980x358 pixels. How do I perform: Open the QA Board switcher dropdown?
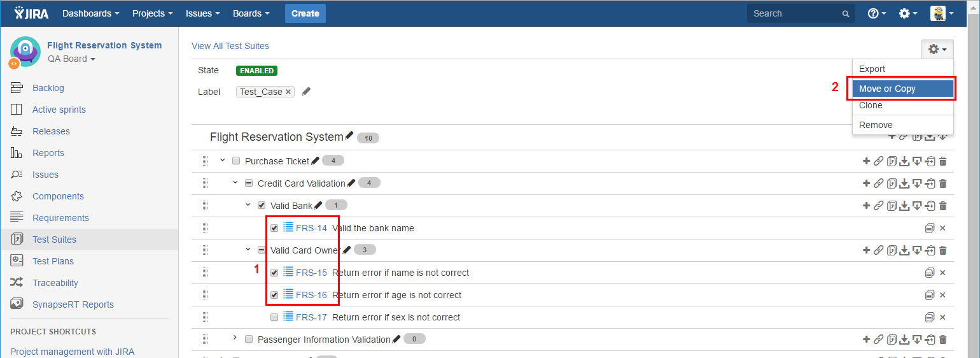[71, 59]
